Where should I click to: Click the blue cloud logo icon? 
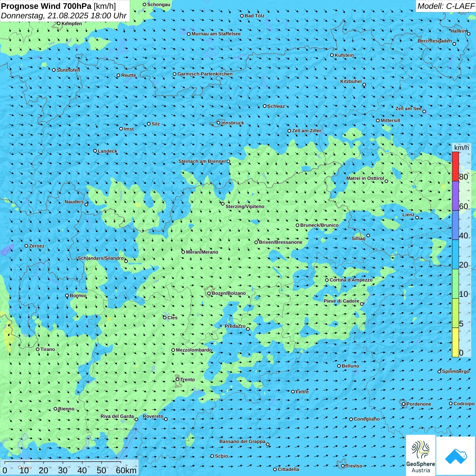point(456,456)
